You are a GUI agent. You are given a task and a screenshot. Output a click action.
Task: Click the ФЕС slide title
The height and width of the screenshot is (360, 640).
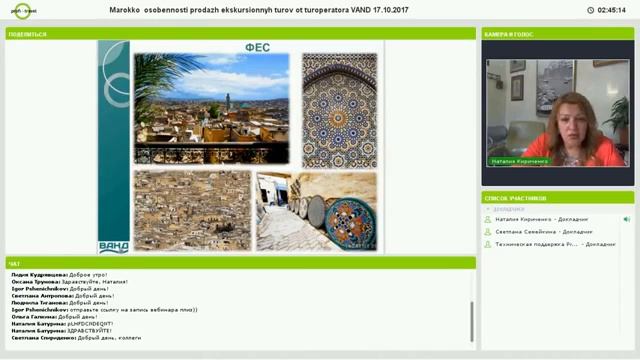tap(257, 47)
